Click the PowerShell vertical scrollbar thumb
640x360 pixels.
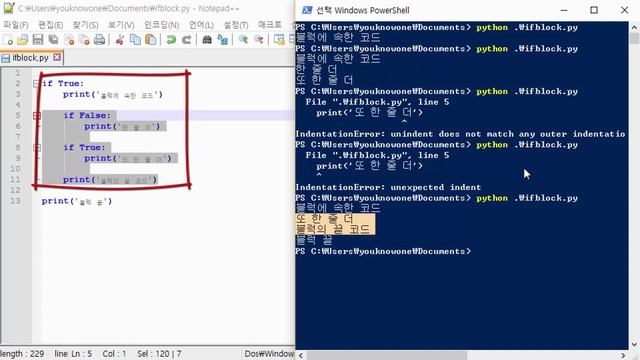point(634,38)
